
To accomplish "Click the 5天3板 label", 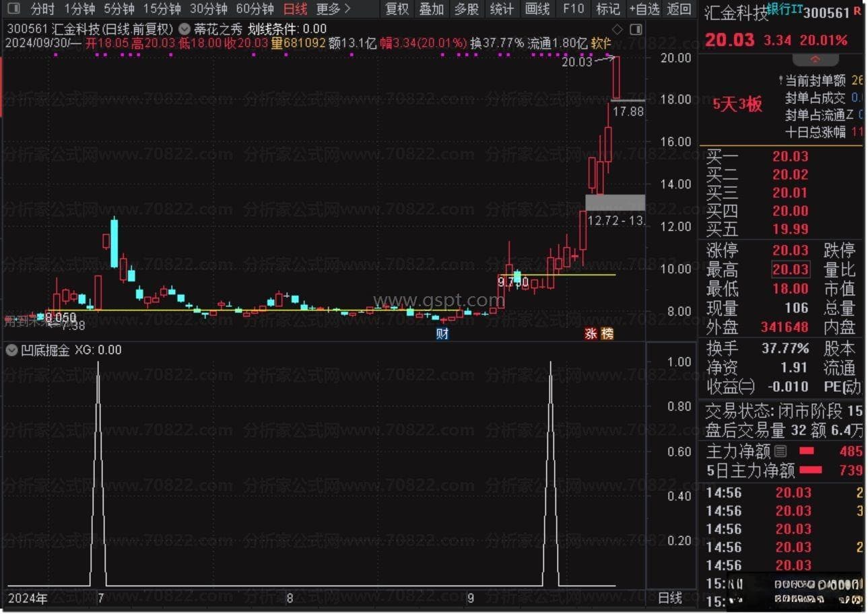I will pyautogui.click(x=737, y=104).
